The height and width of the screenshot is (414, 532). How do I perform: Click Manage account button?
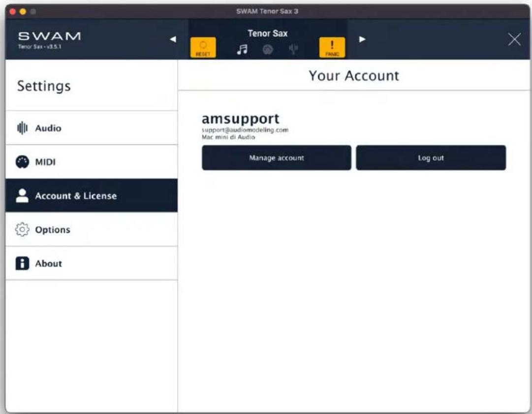click(277, 158)
